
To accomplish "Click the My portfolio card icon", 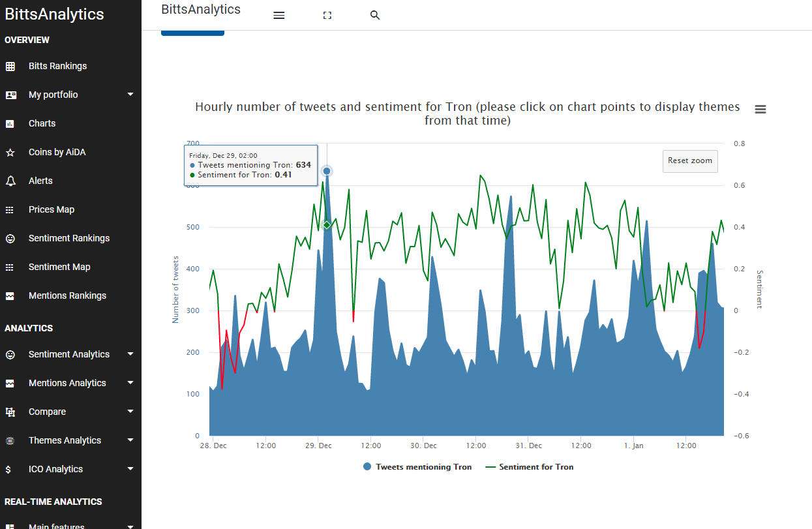I will 10,95.
